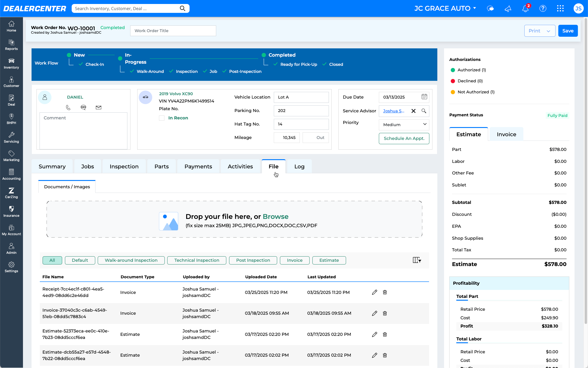The width and height of the screenshot is (588, 368).
Task: Edit the Invoice-37040c3c file row
Action: click(375, 313)
